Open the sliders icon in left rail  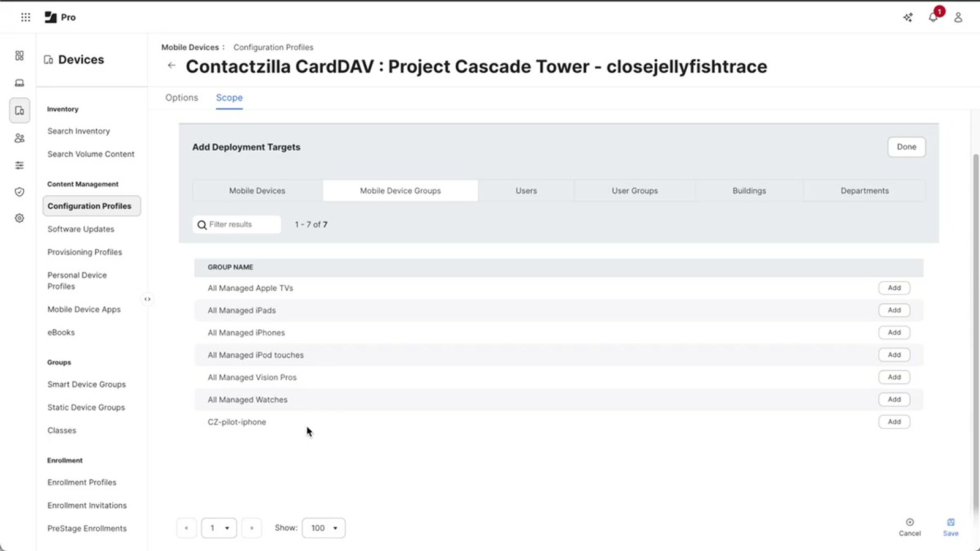tap(20, 165)
